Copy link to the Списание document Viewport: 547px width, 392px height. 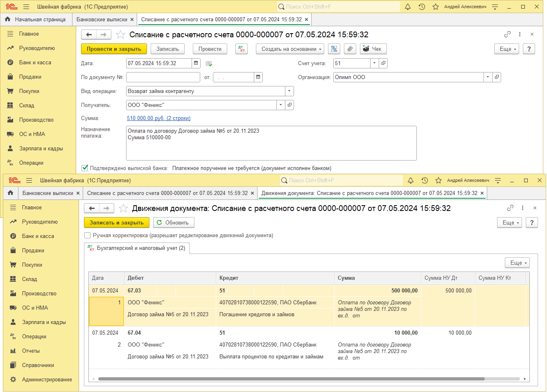point(507,34)
